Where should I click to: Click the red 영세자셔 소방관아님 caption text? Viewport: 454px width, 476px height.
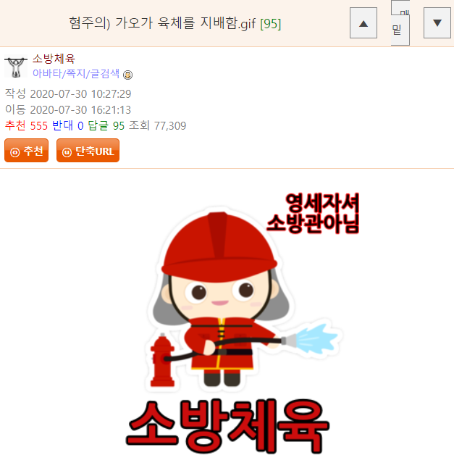pyautogui.click(x=313, y=214)
